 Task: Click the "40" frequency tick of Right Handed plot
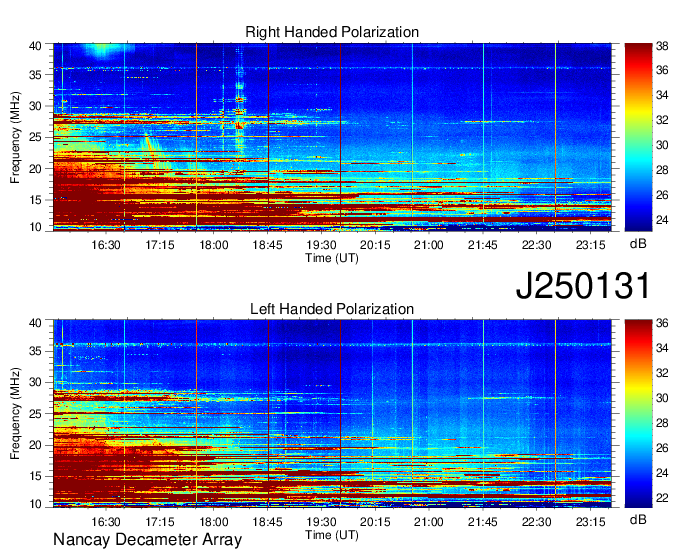pyautogui.click(x=35, y=46)
